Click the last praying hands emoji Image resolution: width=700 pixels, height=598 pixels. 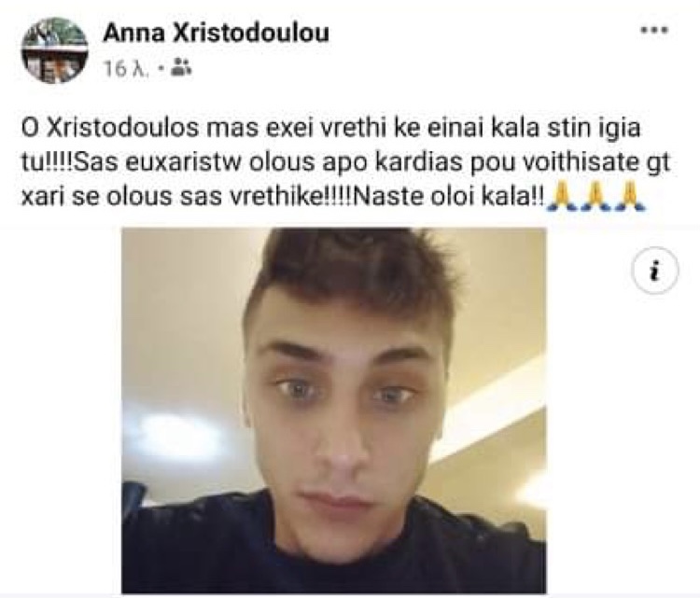pyautogui.click(x=629, y=196)
